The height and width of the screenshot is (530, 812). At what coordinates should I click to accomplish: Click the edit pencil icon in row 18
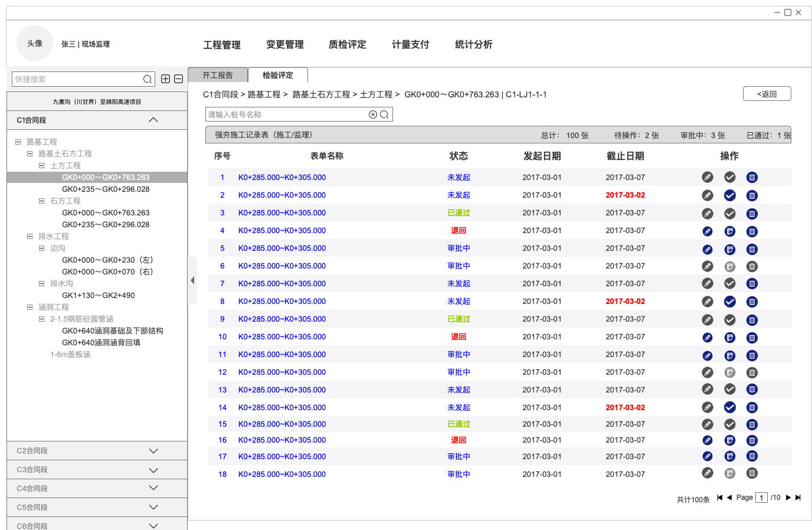(708, 473)
